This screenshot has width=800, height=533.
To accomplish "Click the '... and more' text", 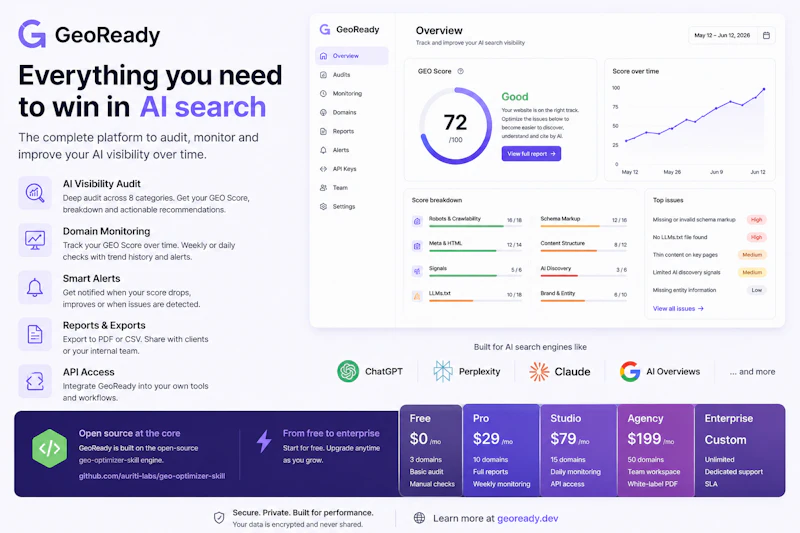I will 752,372.
